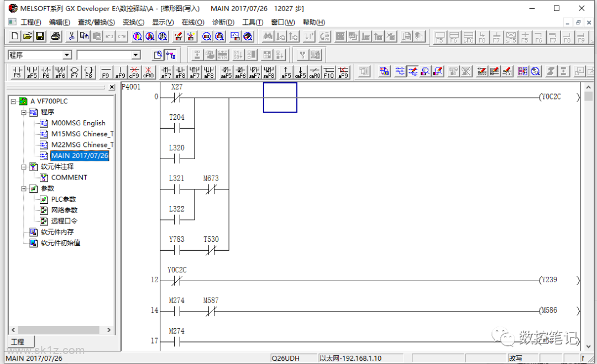Image resolution: width=597 pixels, height=364 pixels.
Task: Select the delete line tool (aF9 symbol)
Action: click(343, 71)
